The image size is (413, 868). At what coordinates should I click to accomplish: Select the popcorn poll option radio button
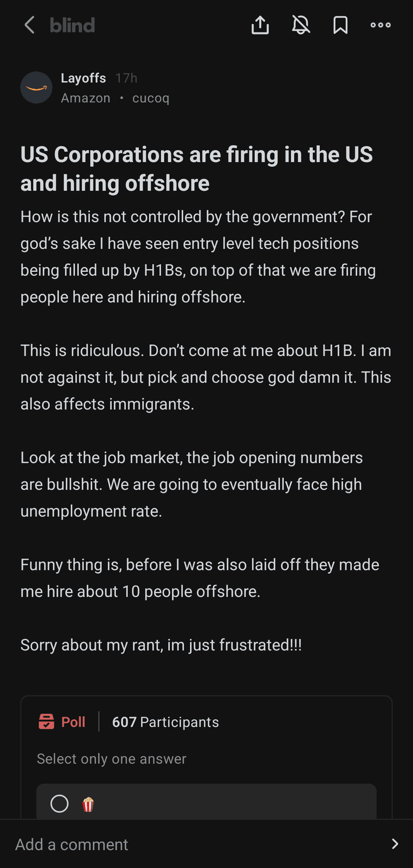click(x=59, y=804)
